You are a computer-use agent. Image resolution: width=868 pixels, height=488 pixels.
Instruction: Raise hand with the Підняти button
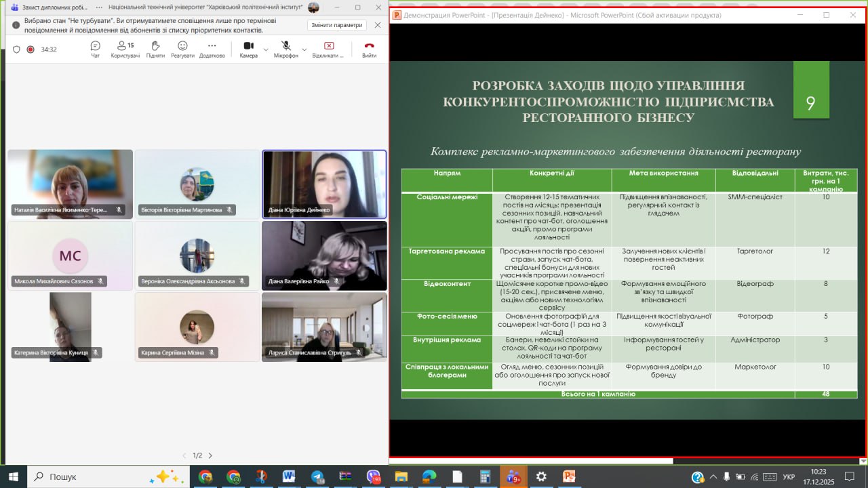coord(155,49)
